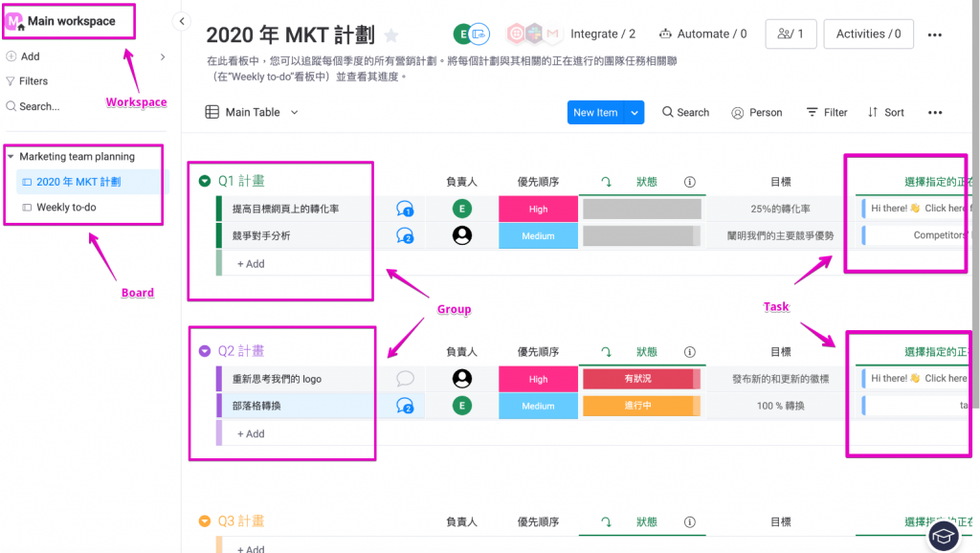Star the 2020 年 MKT 計劃 board as favorite
This screenshot has width=980, height=553.
tap(390, 35)
